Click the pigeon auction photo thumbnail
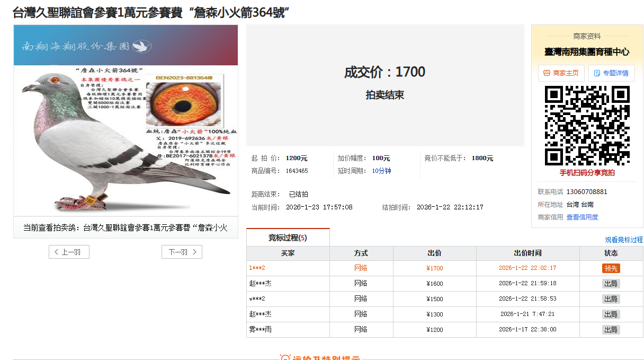 click(x=126, y=120)
